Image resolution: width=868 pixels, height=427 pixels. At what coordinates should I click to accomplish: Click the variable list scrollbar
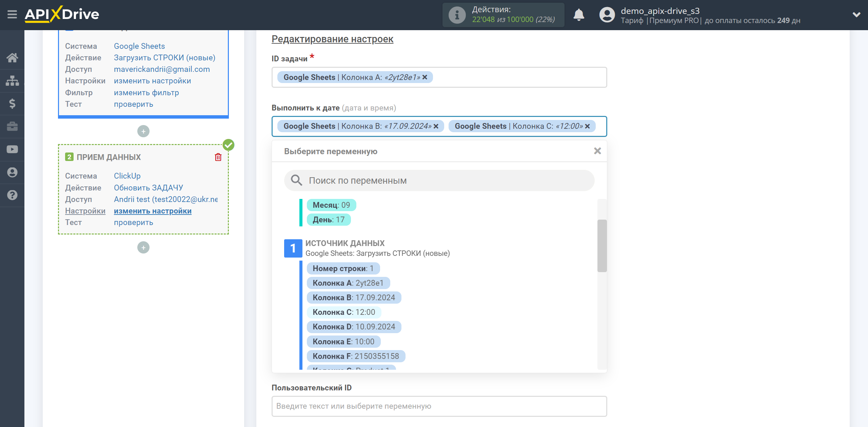coord(602,246)
